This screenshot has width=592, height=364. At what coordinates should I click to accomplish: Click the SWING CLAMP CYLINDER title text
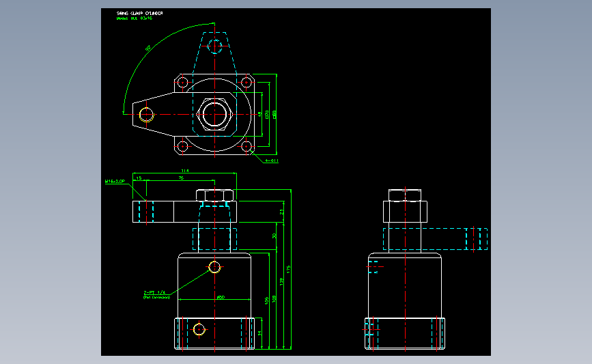pyautogui.click(x=140, y=13)
